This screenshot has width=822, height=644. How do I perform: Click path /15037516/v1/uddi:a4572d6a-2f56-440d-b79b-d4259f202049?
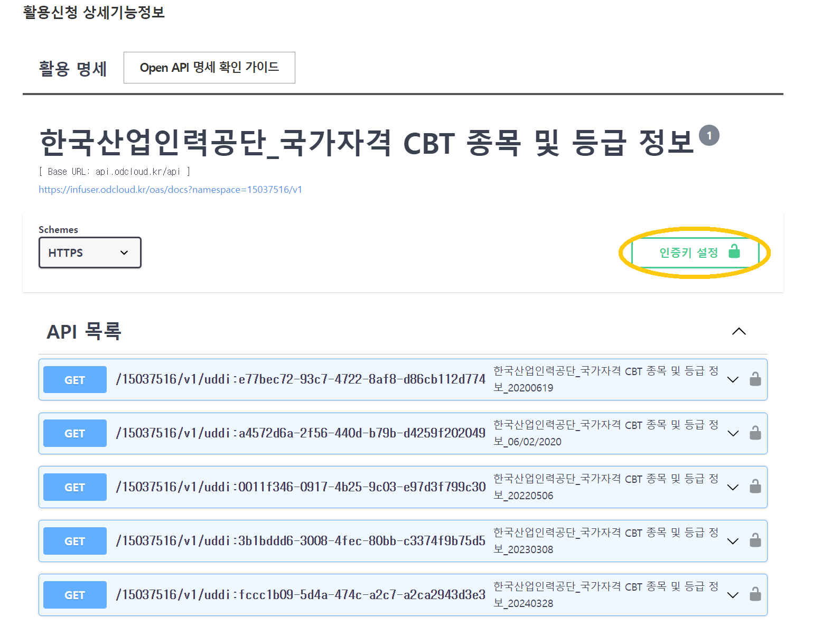click(301, 433)
